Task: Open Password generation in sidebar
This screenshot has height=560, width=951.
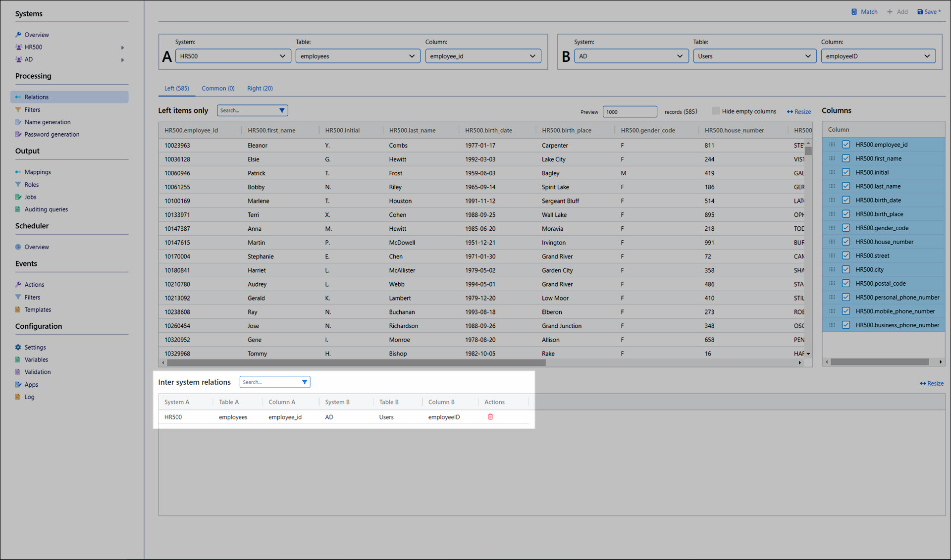Action: coord(52,134)
